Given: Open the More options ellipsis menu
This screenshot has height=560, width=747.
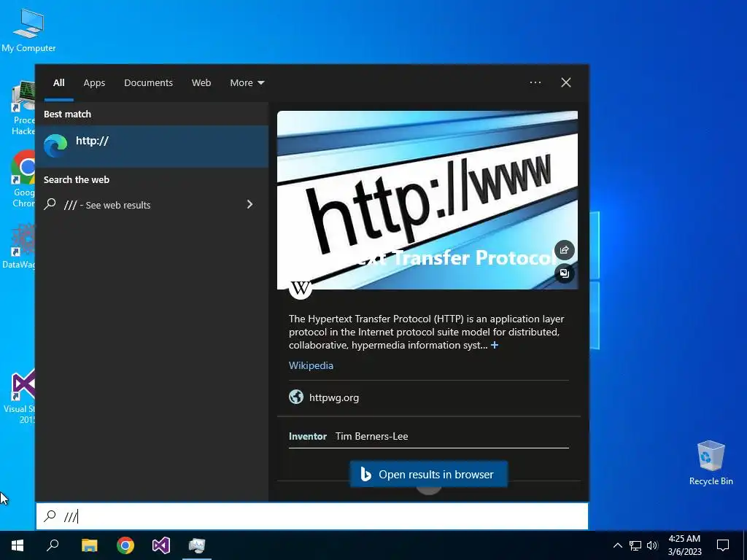Looking at the screenshot, I should point(535,82).
